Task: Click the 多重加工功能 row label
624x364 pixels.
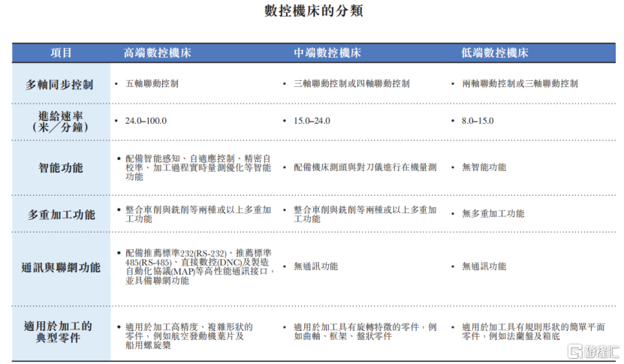Action: [x=62, y=214]
